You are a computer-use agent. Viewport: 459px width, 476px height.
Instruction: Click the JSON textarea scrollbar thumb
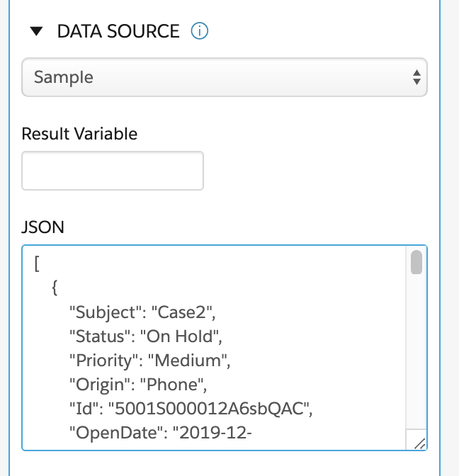(x=416, y=262)
